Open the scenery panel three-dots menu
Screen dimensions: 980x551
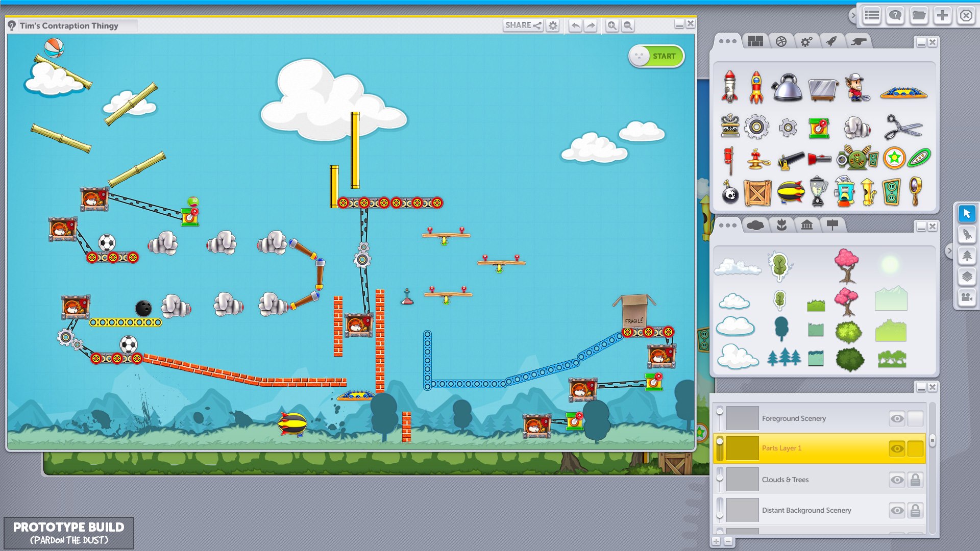pyautogui.click(x=727, y=225)
